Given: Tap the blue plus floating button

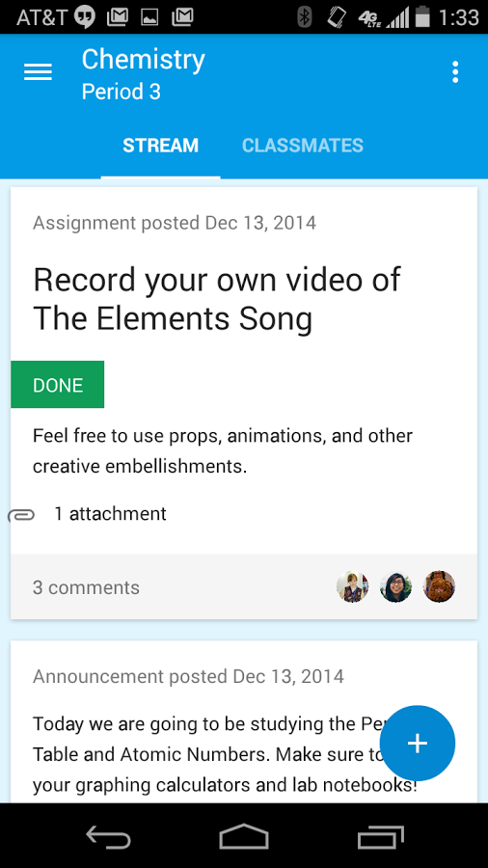Looking at the screenshot, I should [418, 743].
